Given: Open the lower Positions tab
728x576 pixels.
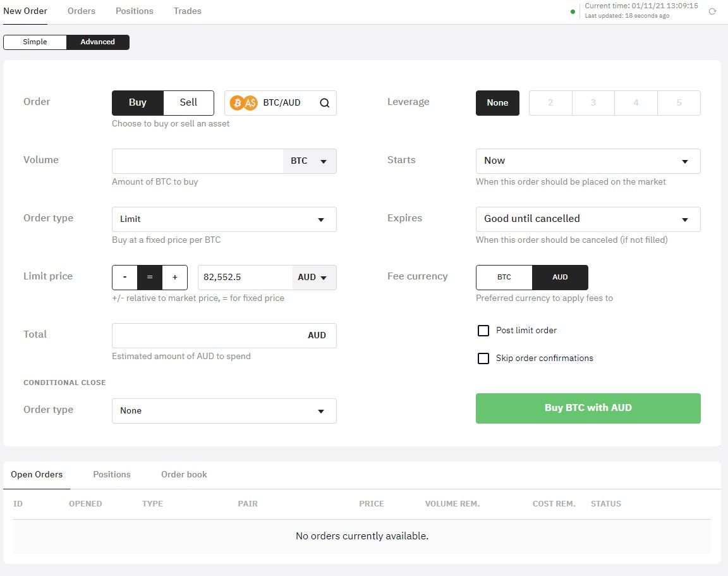Looking at the screenshot, I should [111, 474].
